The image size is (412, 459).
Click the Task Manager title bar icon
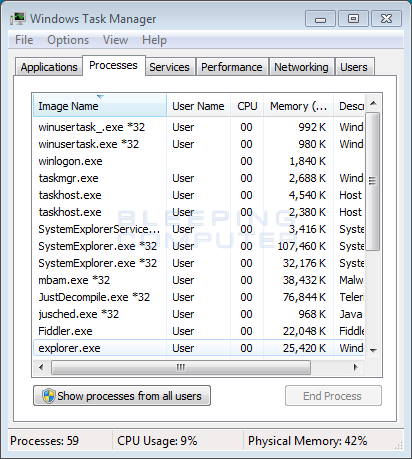click(17, 18)
